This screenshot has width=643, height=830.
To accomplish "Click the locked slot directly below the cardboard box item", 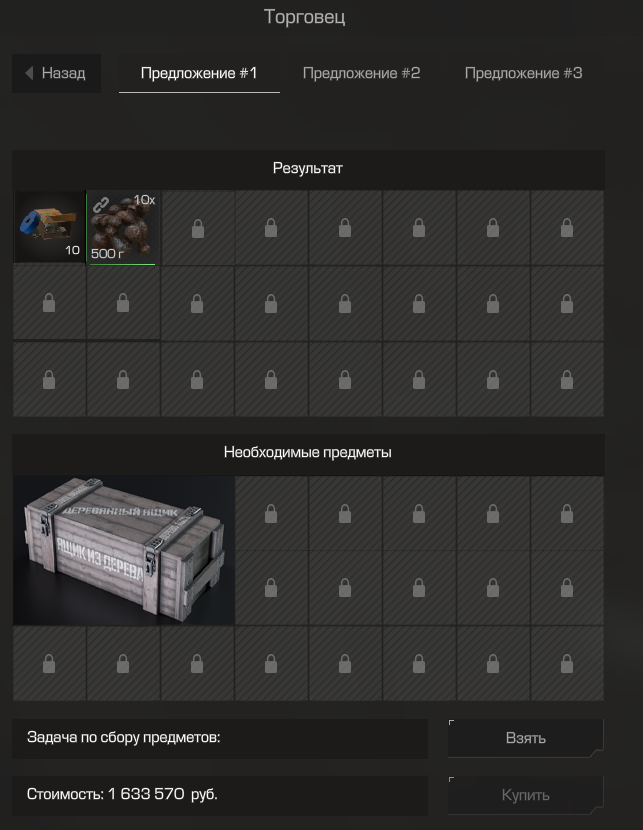I will pos(49,303).
